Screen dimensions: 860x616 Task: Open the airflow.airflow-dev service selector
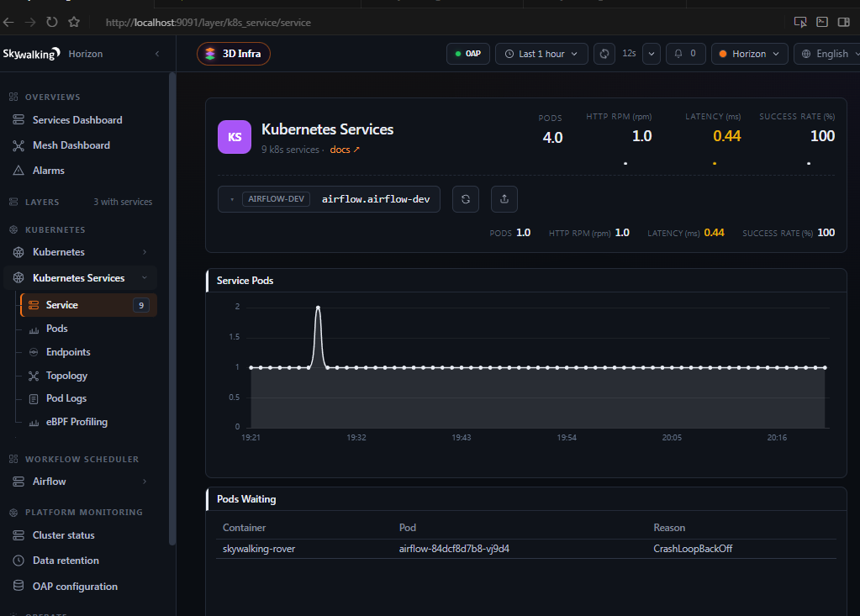pos(329,199)
